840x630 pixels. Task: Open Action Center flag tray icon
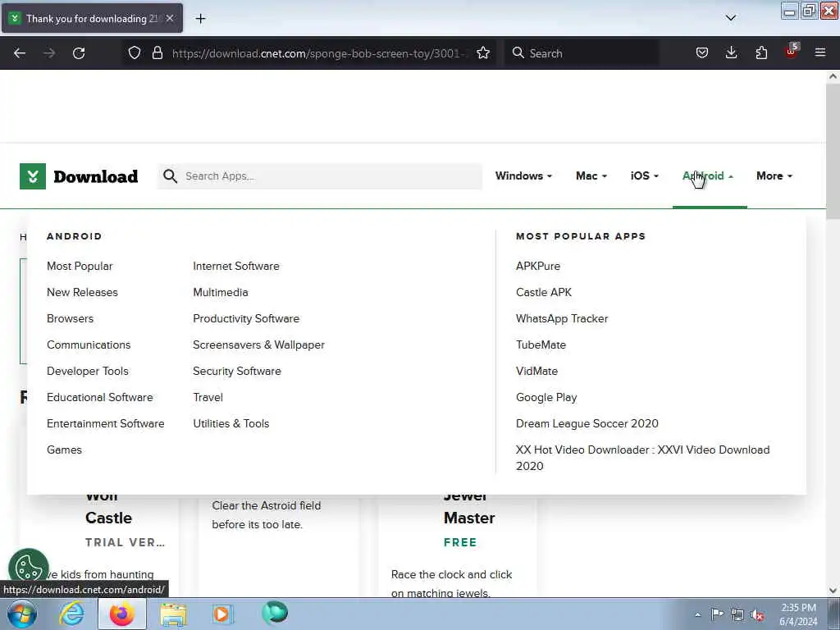point(717,614)
